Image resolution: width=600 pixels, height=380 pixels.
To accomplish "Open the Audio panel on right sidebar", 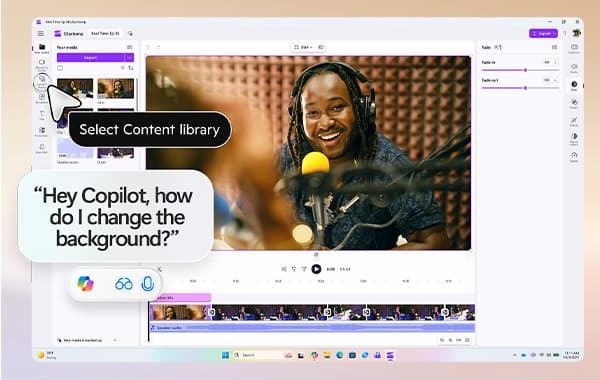I will tap(574, 68).
